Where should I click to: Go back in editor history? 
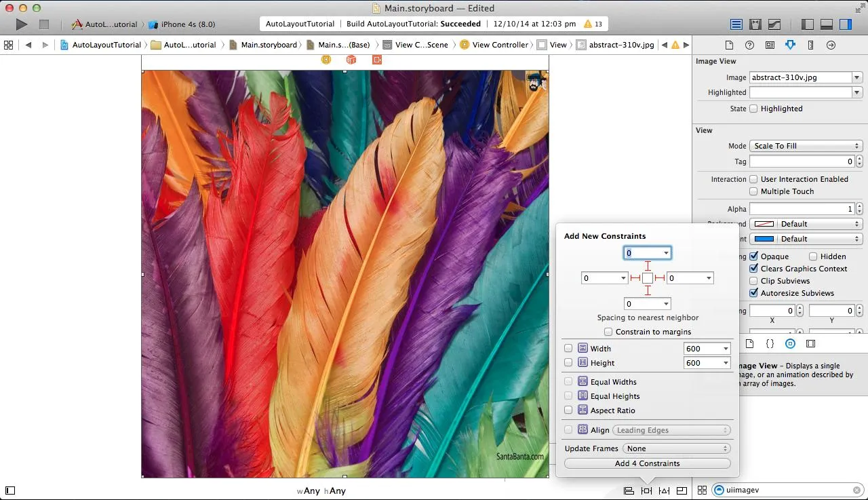pyautogui.click(x=28, y=45)
